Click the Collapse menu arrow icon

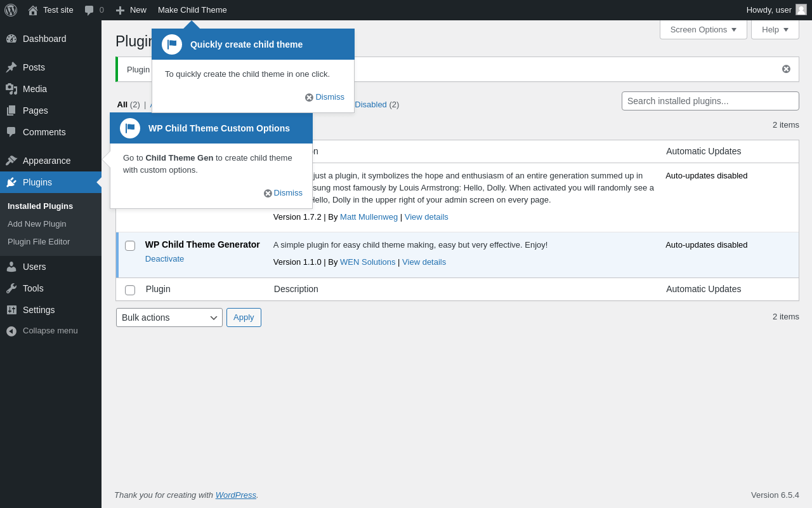(x=11, y=331)
